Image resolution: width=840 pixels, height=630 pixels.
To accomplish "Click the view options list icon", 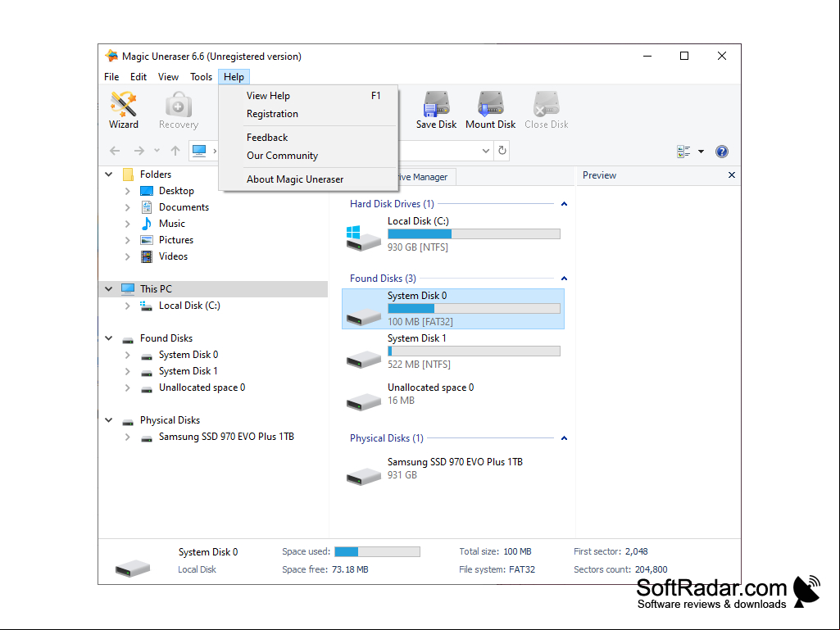I will [x=683, y=152].
